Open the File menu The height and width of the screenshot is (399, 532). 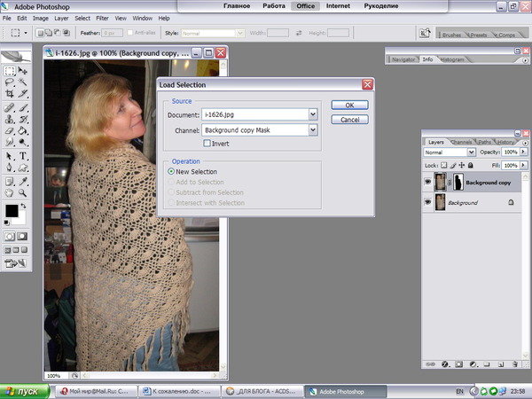(7, 19)
